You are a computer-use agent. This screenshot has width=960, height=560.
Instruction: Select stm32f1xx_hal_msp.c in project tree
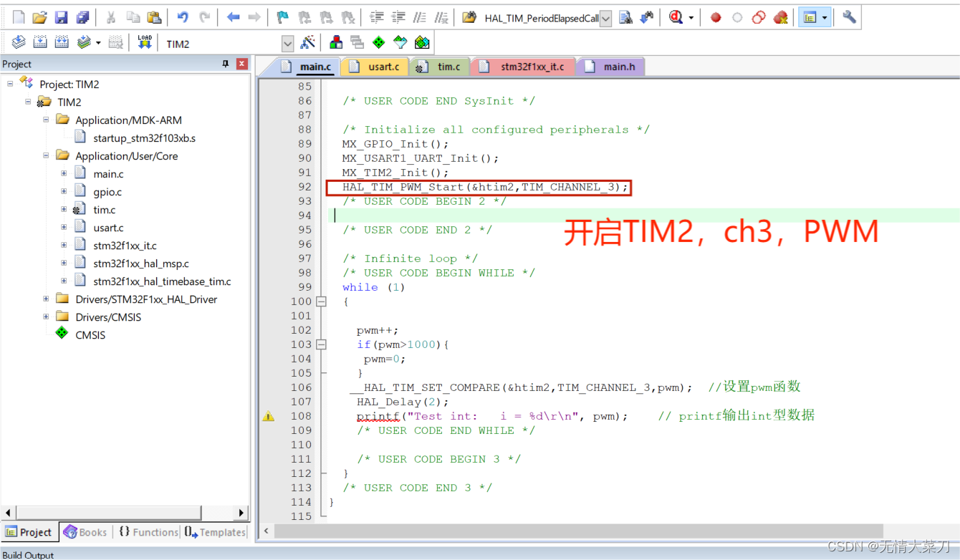141,263
